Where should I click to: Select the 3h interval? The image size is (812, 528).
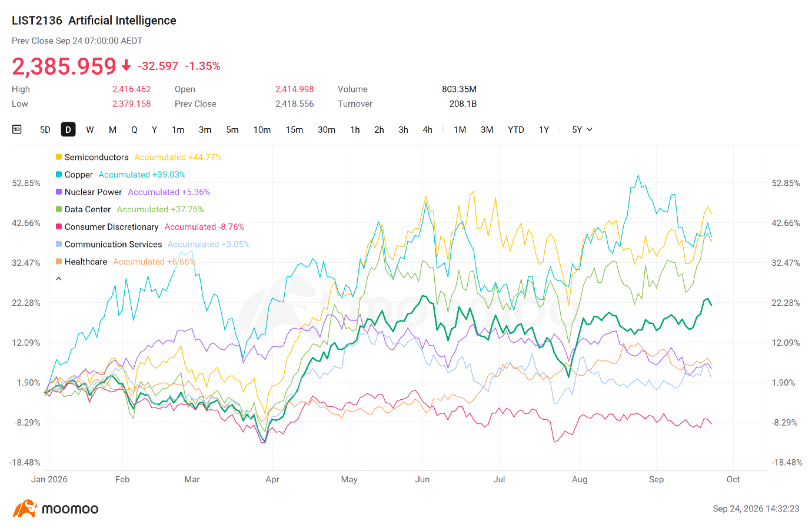[x=403, y=129]
